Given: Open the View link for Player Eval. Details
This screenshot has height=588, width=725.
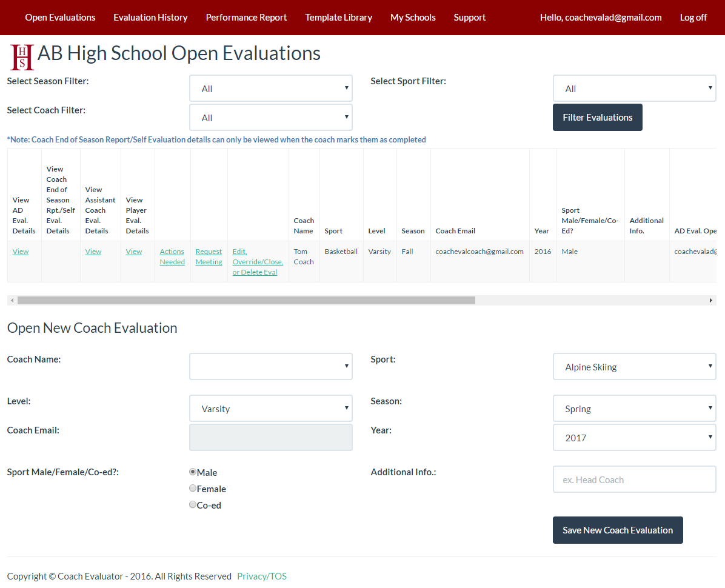Looking at the screenshot, I should coord(133,252).
